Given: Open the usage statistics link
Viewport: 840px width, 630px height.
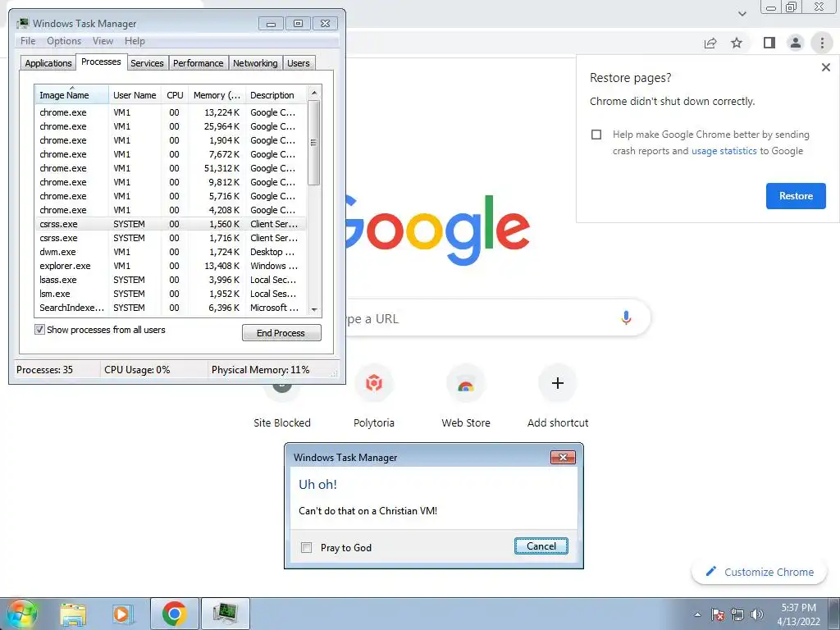Looking at the screenshot, I should click(724, 151).
